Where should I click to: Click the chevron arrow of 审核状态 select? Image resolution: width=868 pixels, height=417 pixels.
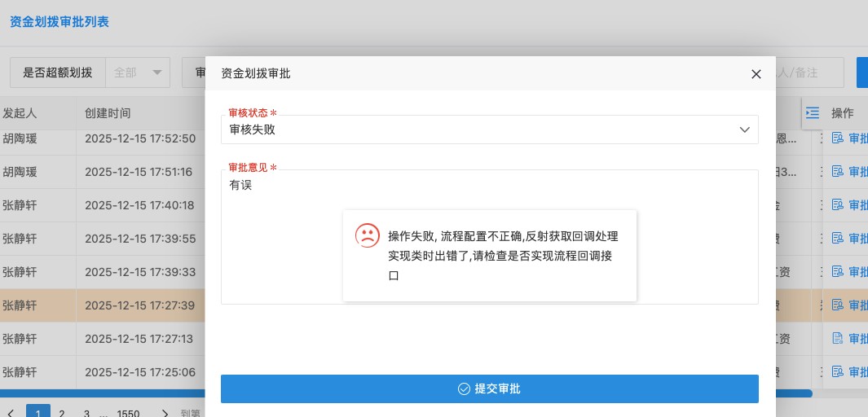(745, 130)
